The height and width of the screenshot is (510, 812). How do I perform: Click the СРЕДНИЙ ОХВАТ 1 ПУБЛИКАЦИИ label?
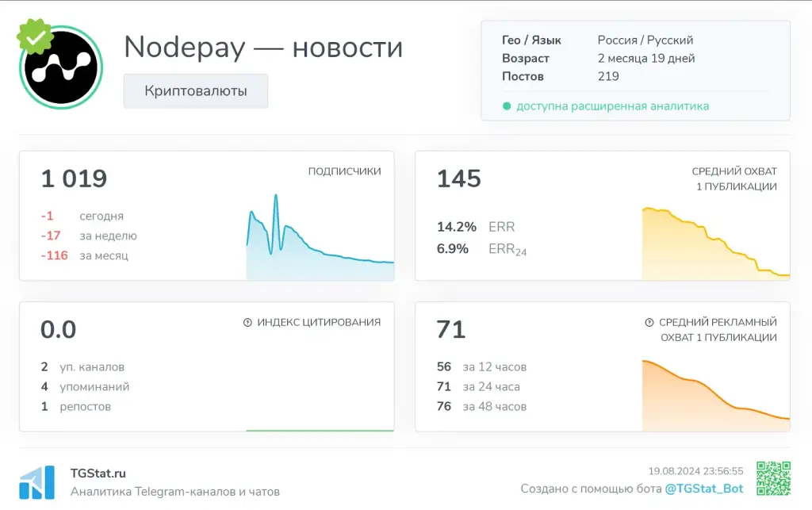[734, 178]
